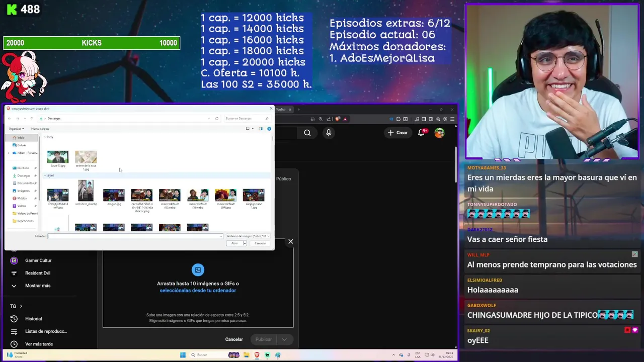The width and height of the screenshot is (644, 362).
Task: Click the Nueva carpeta button
Action: (x=40, y=129)
